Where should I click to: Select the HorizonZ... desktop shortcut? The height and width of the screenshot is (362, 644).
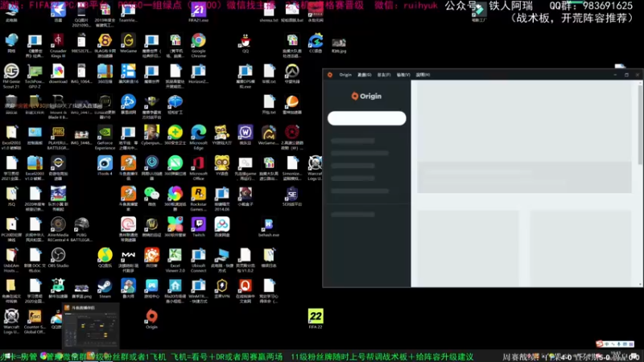pos(198,73)
